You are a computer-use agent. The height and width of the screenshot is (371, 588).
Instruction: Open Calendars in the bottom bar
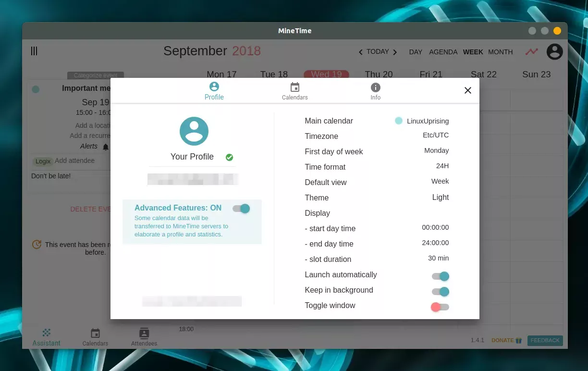(95, 337)
